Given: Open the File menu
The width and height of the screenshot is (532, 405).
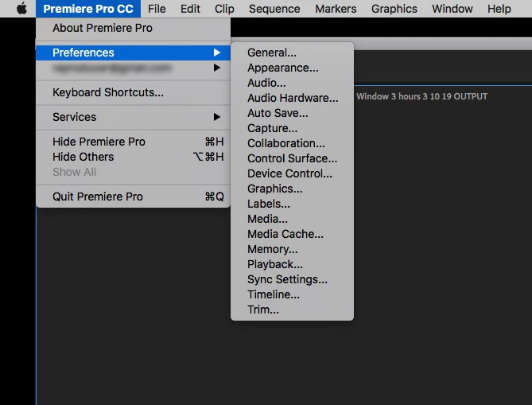Looking at the screenshot, I should [157, 9].
